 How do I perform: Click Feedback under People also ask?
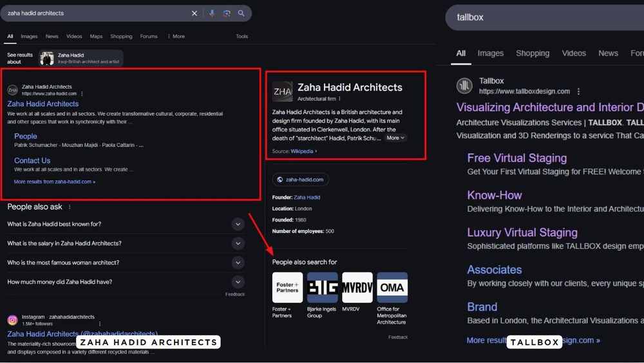pyautogui.click(x=235, y=294)
